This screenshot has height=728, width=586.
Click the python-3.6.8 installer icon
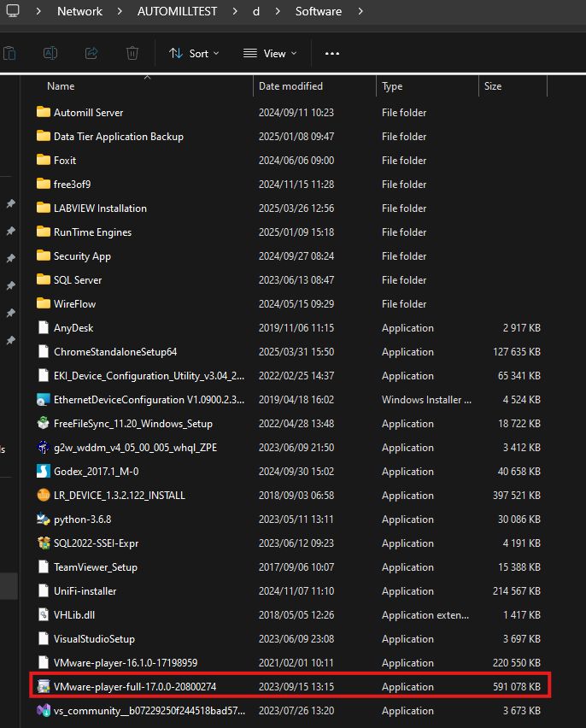tap(44, 519)
